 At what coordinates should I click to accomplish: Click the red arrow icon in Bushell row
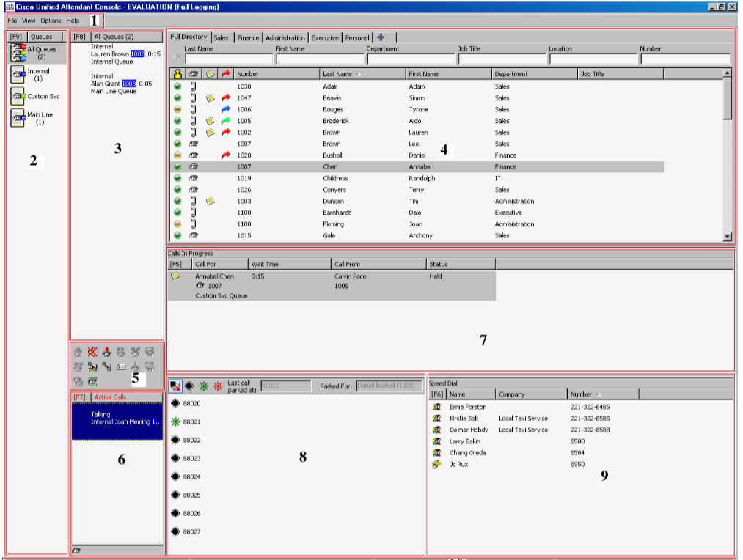point(226,155)
